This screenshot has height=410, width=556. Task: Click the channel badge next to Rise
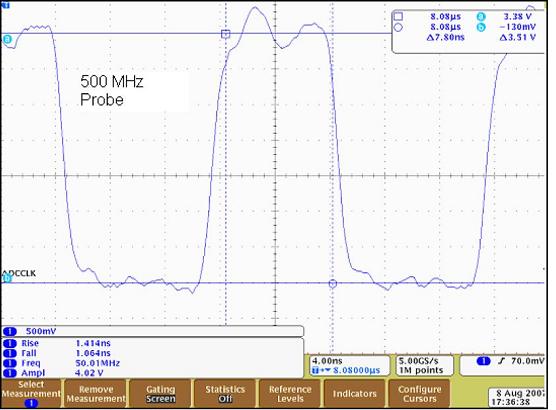tap(10, 343)
